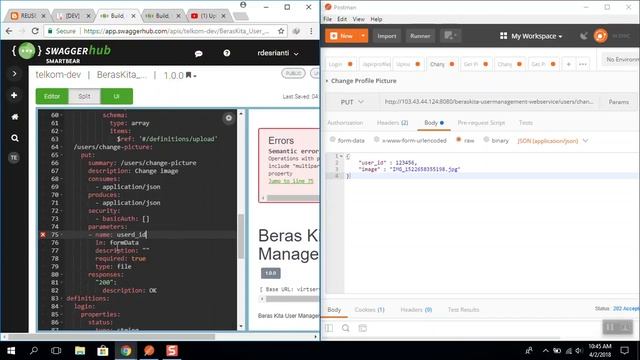Image resolution: width=640 pixels, height=360 pixels.
Task: Open the Postman File menu
Action: 327,19
